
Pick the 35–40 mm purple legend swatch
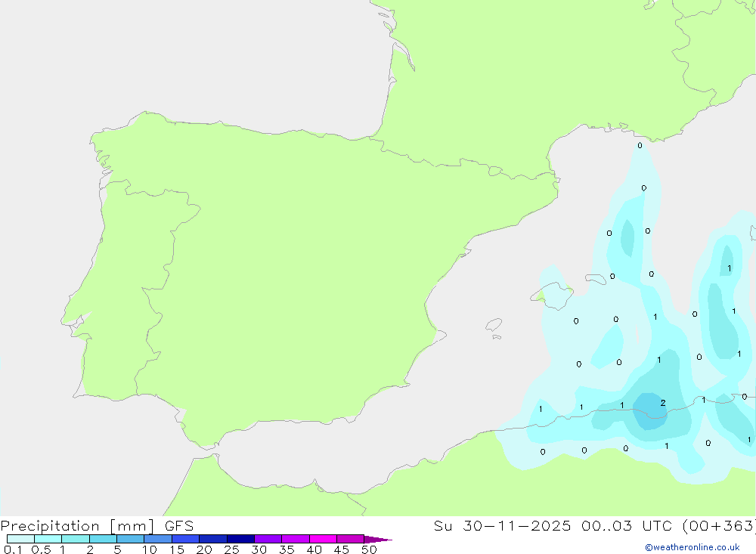click(296, 539)
